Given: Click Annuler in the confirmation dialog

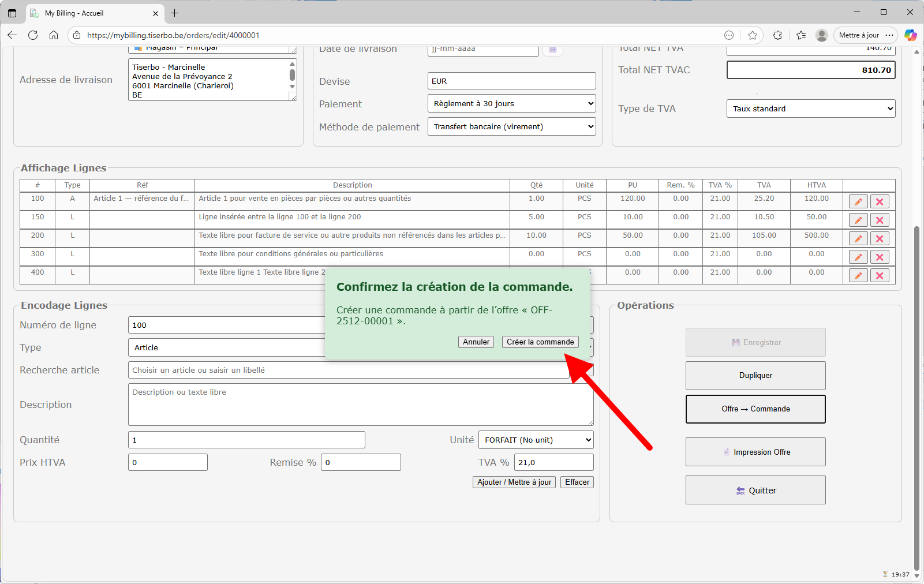Looking at the screenshot, I should 476,342.
